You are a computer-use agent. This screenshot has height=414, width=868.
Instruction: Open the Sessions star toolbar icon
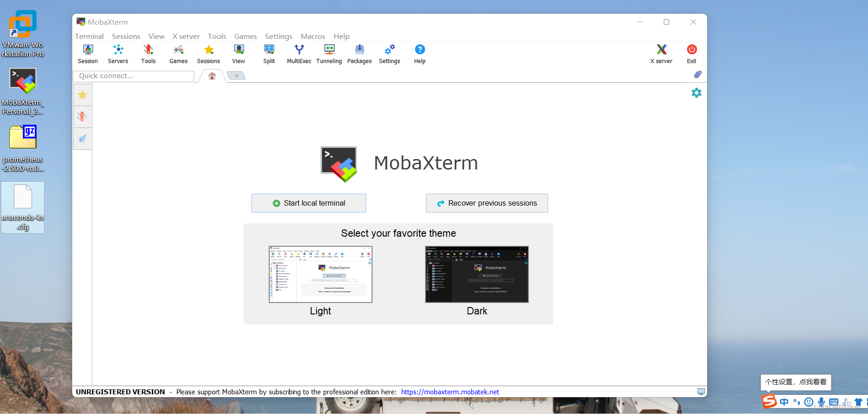(x=208, y=54)
